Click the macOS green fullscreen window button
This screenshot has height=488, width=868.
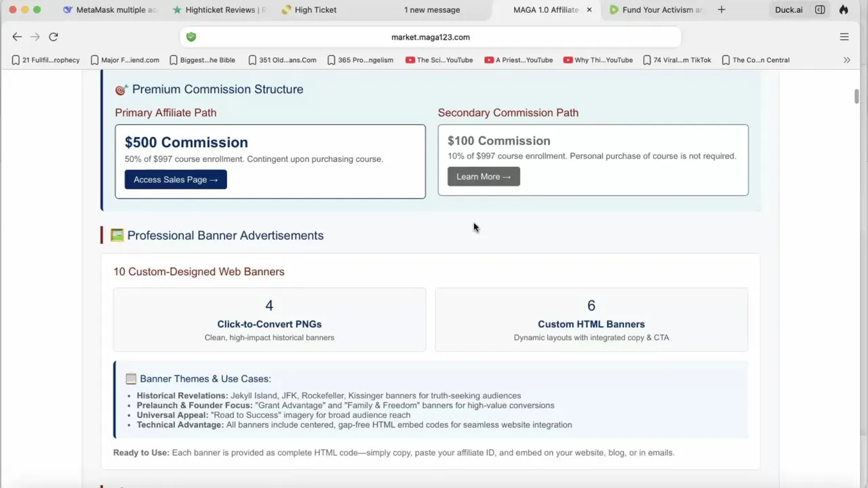pos(37,9)
